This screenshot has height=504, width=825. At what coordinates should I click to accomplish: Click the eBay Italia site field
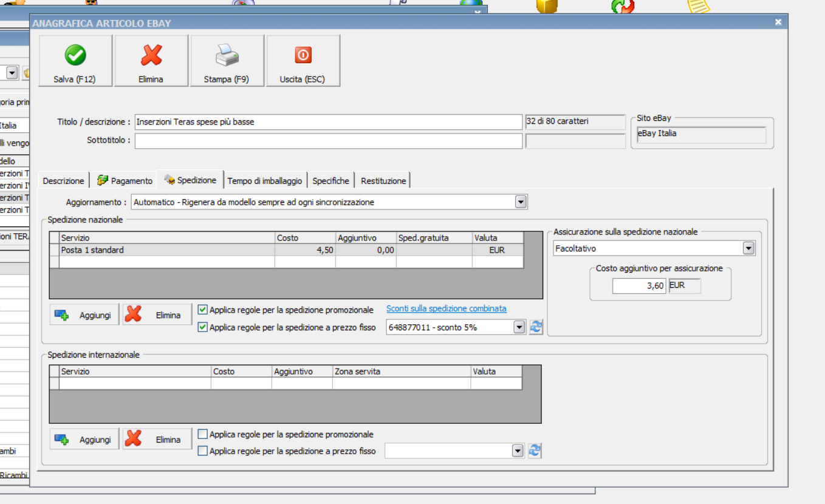701,134
